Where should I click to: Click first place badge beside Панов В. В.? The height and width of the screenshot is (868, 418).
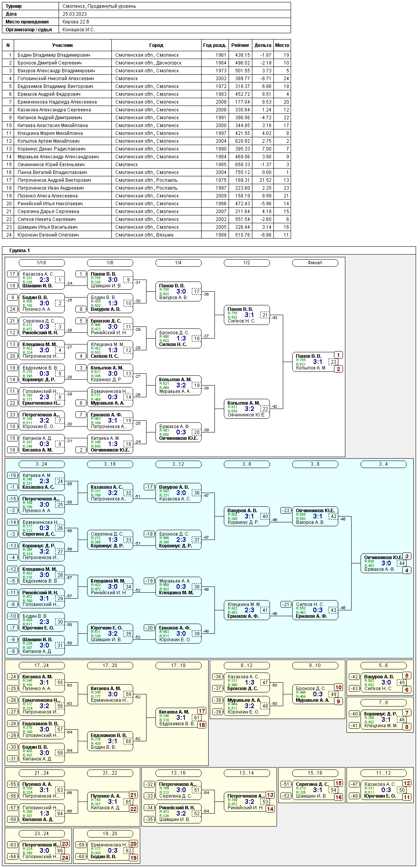point(338,355)
